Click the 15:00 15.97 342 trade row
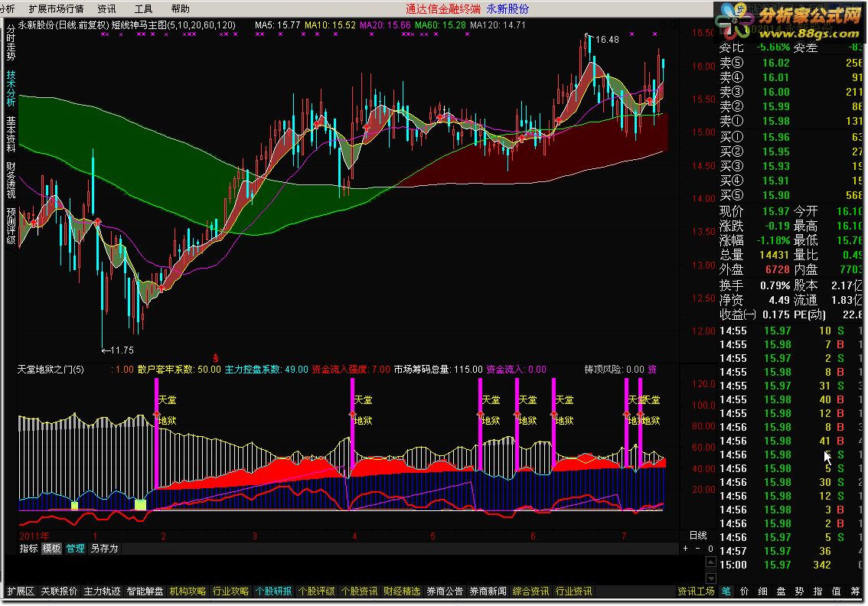The image size is (868, 606). click(x=791, y=565)
